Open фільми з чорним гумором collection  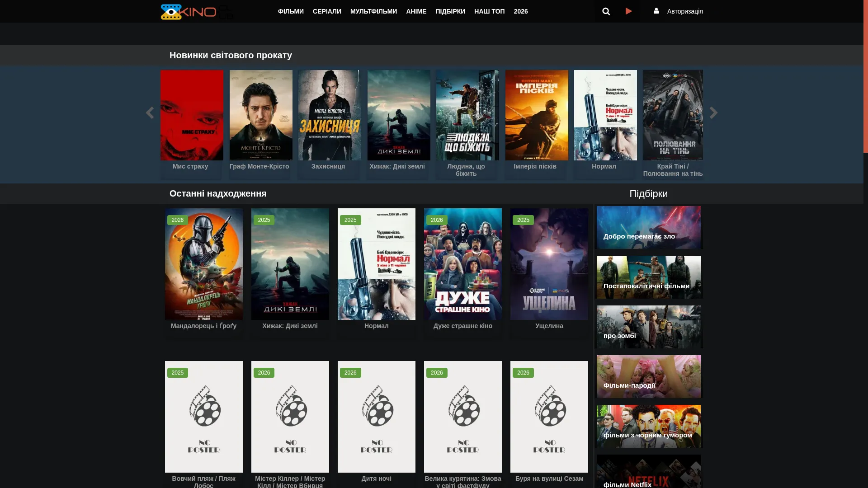649,426
